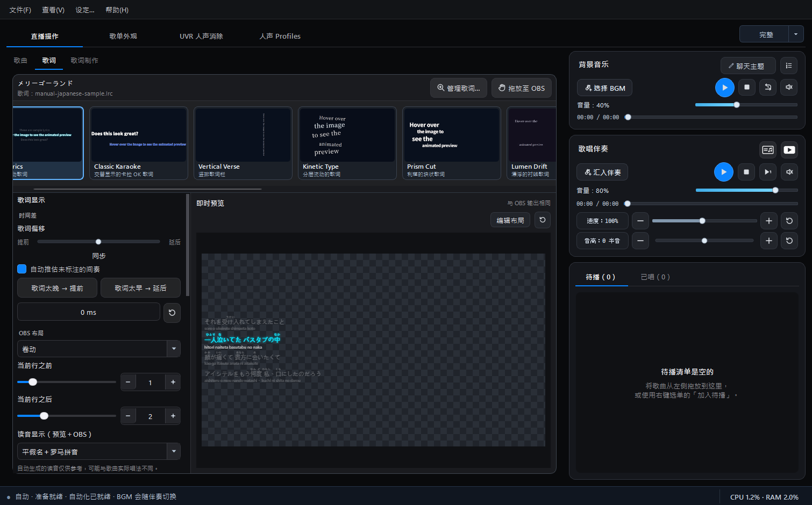Reset the pitch (音高) to 0
This screenshot has height=505, width=812.
(x=789, y=241)
